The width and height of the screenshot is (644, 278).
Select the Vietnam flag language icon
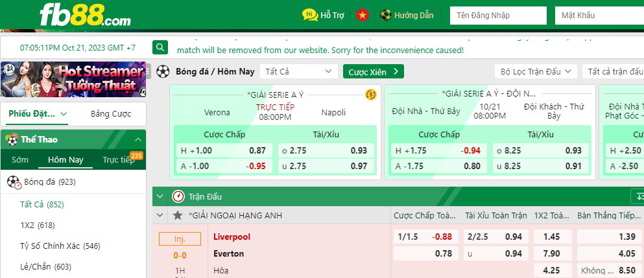click(x=363, y=15)
